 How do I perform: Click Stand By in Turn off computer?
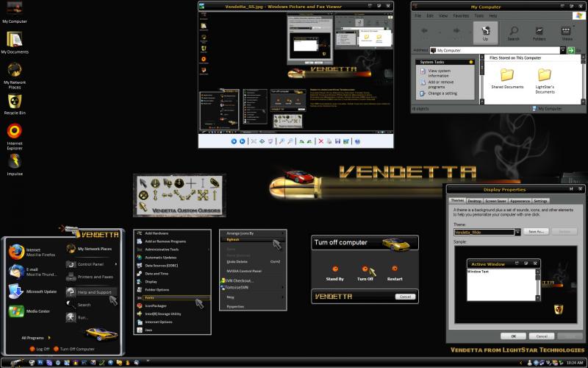335,273
